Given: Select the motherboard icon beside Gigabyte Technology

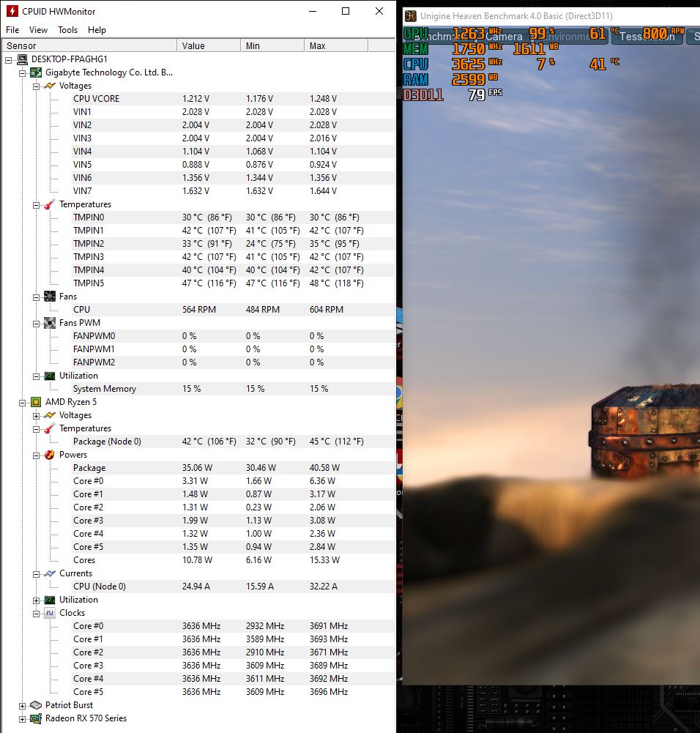Looking at the screenshot, I should pos(36,72).
